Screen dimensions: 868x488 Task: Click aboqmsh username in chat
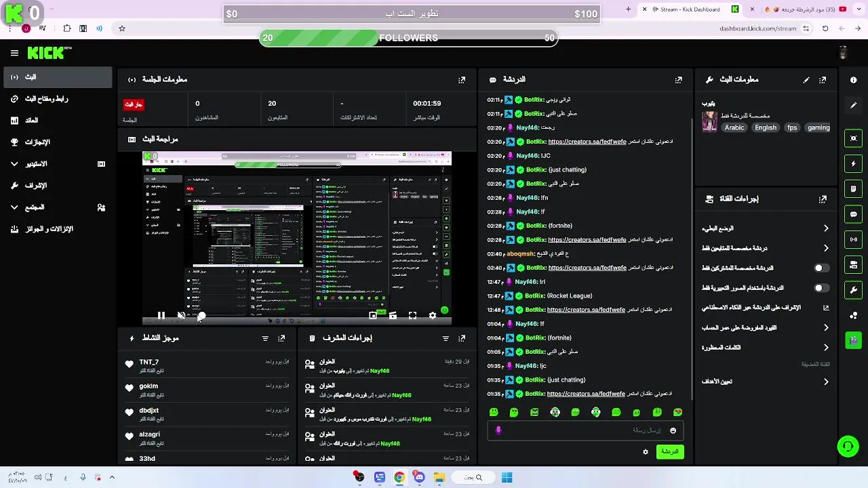pyautogui.click(x=521, y=253)
